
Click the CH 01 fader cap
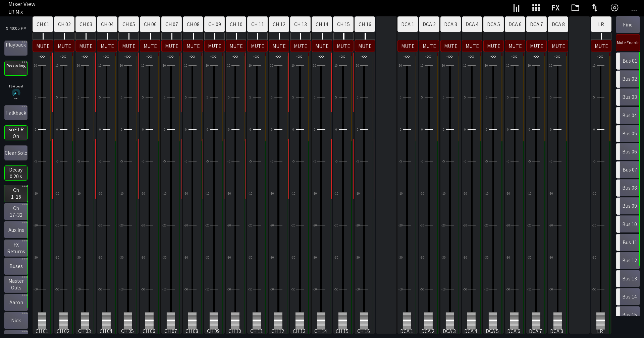point(41,321)
